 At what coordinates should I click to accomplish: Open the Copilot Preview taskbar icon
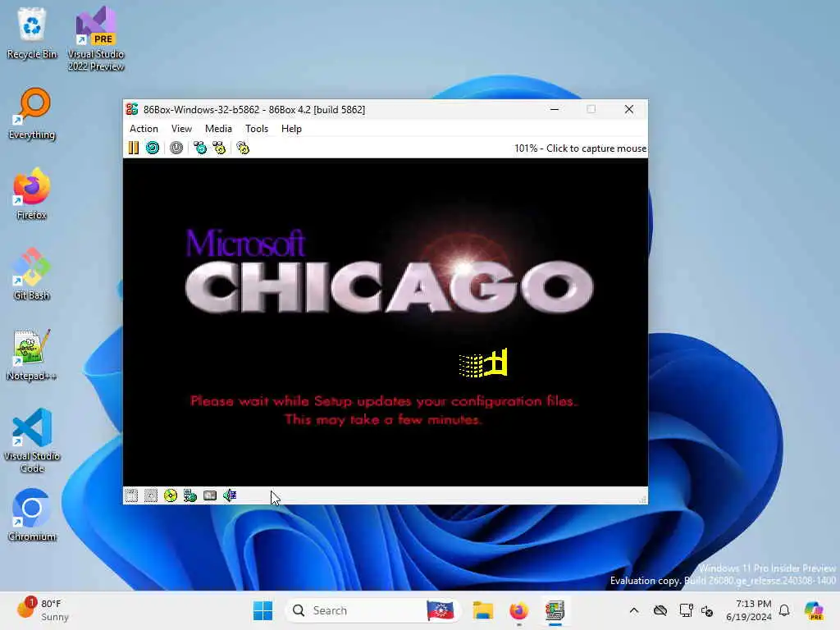tap(814, 610)
